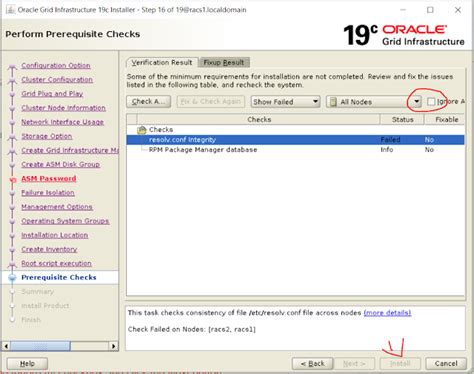
Task: Go to Storage Option step
Action: (x=47, y=136)
